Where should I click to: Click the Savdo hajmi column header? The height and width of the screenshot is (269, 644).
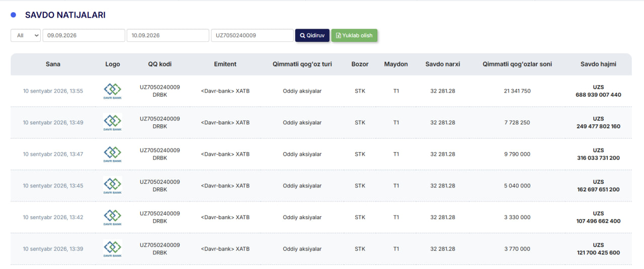pos(598,64)
